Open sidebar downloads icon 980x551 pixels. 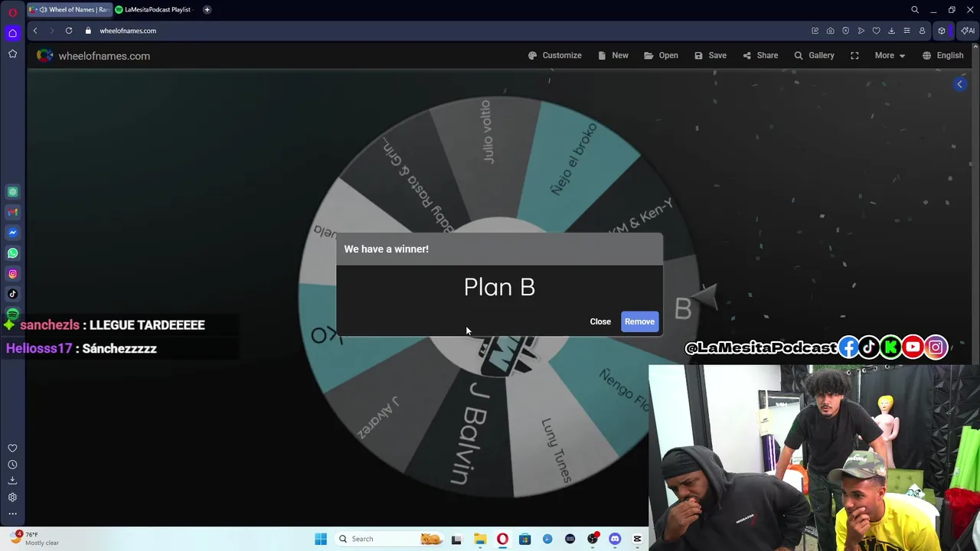[x=12, y=481]
